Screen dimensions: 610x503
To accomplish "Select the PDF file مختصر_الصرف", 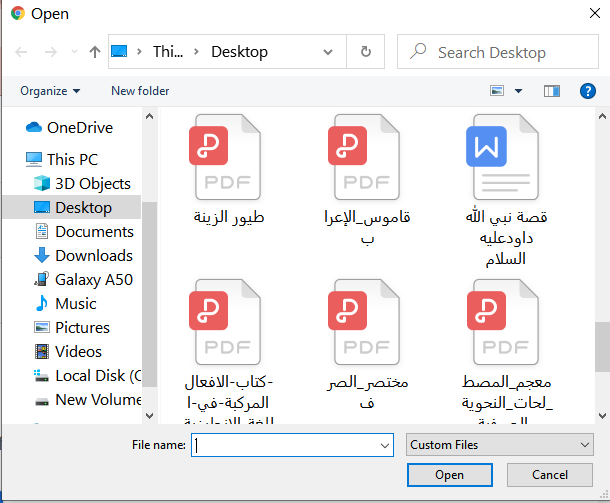I will pyautogui.click(x=367, y=344).
